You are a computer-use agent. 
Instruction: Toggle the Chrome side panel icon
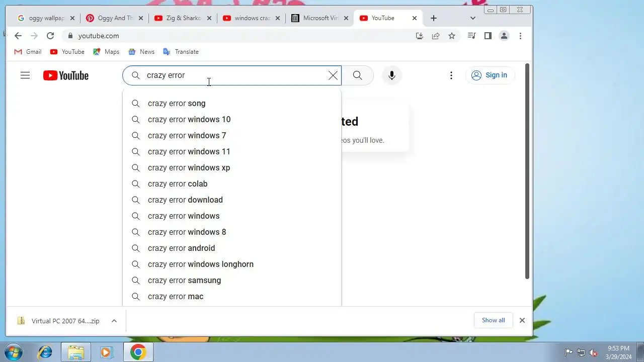click(x=488, y=36)
